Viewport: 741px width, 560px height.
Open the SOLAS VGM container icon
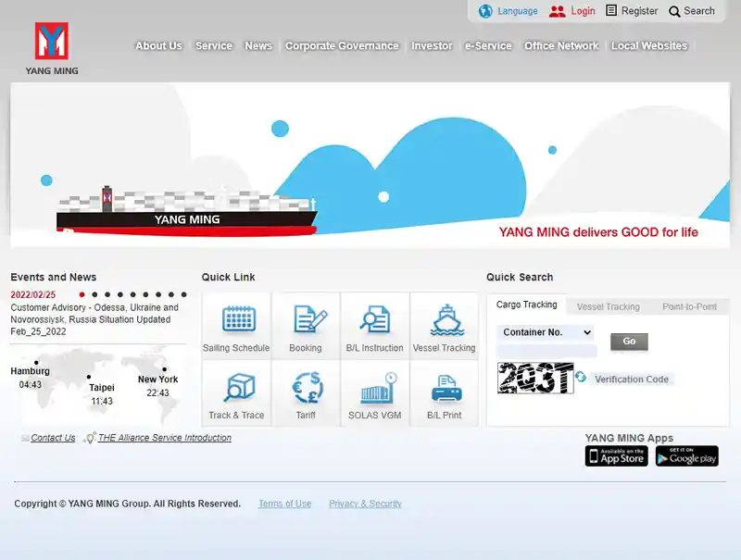379,388
